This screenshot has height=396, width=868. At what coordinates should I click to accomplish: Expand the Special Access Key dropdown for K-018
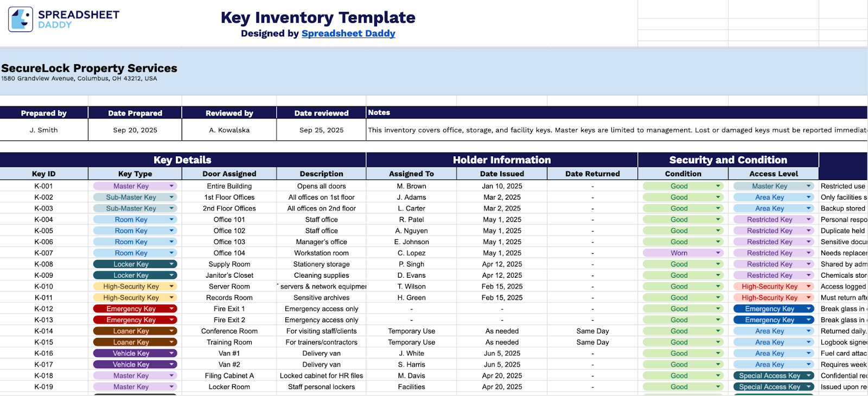(x=809, y=375)
